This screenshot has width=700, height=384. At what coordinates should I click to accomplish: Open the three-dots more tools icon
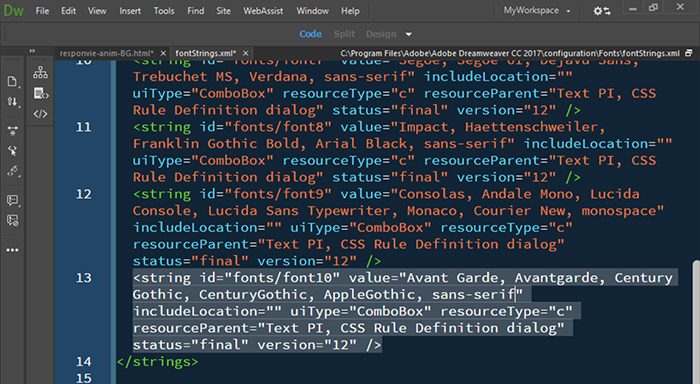click(12, 250)
